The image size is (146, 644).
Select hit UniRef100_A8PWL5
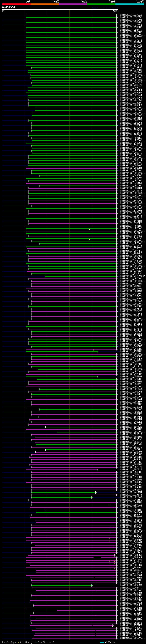click(131, 254)
